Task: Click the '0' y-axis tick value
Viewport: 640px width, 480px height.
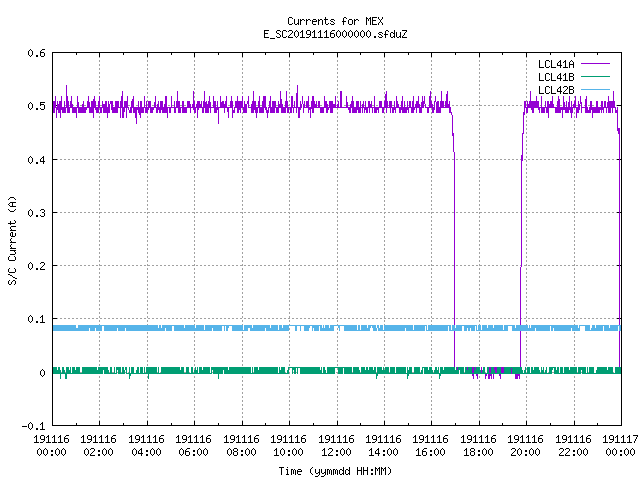Action: pos(42,373)
